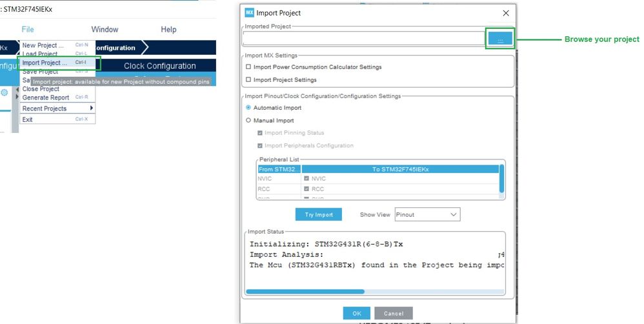Click Cancel in Import Project dialog

point(394,313)
